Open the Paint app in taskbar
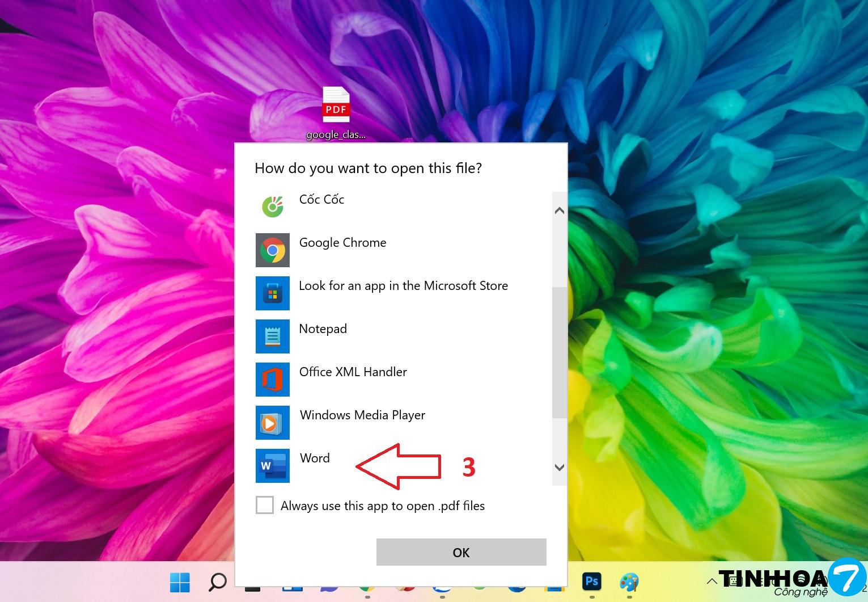 (629, 582)
